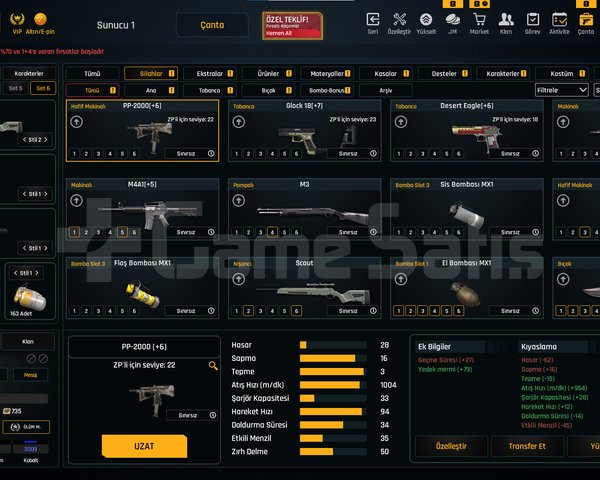Click clock icon on Flaş Bombası MX1 card
This screenshot has width=600, height=480.
211,310
